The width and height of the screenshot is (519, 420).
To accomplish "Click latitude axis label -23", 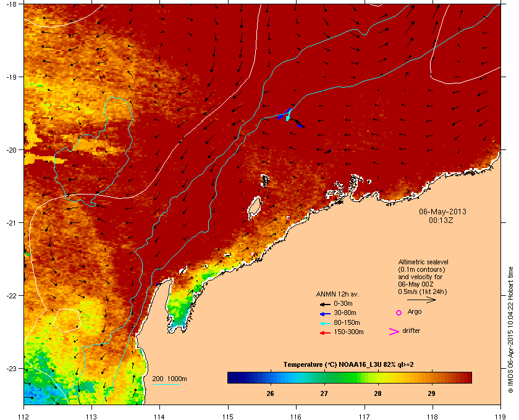I will [x=12, y=368].
